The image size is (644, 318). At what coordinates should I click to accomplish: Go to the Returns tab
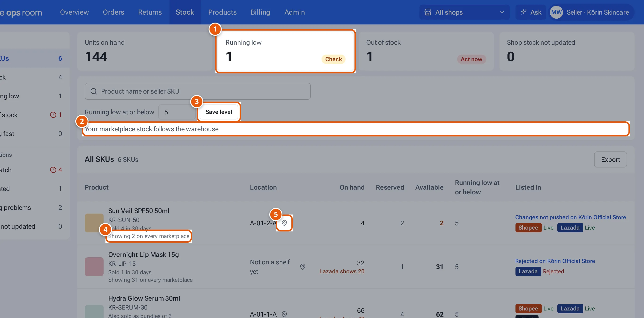(150, 12)
